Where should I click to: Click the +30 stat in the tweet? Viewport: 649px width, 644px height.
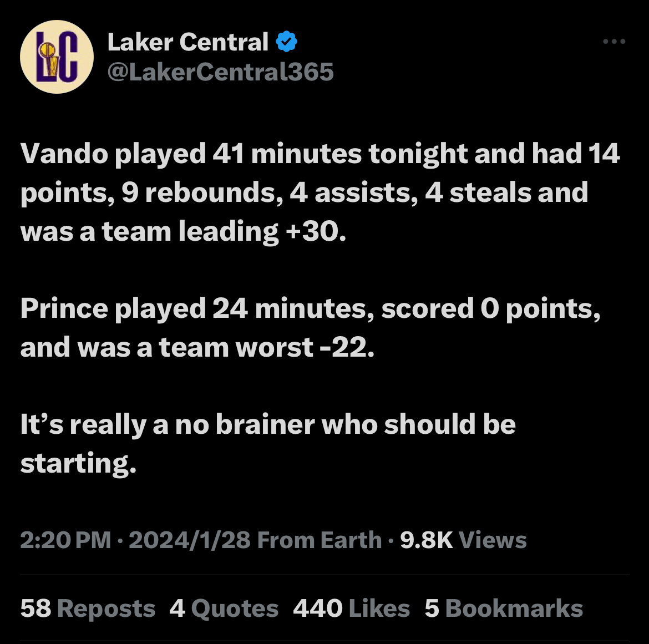click(316, 231)
